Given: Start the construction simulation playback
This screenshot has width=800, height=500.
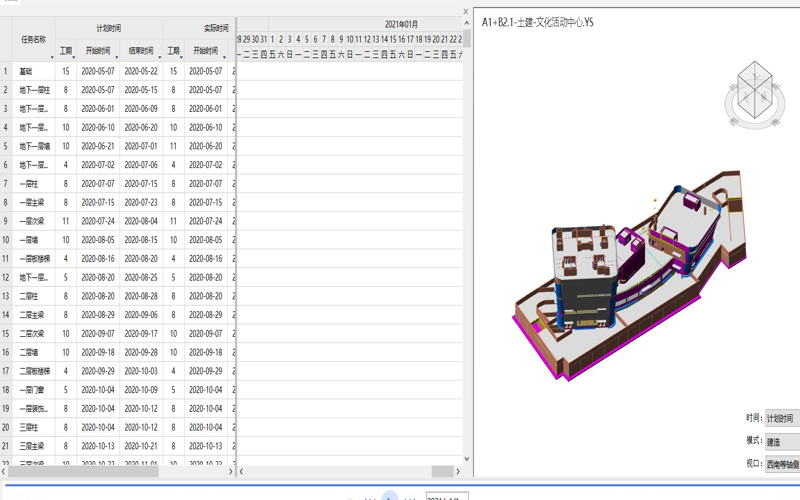Looking at the screenshot, I should tap(390, 496).
